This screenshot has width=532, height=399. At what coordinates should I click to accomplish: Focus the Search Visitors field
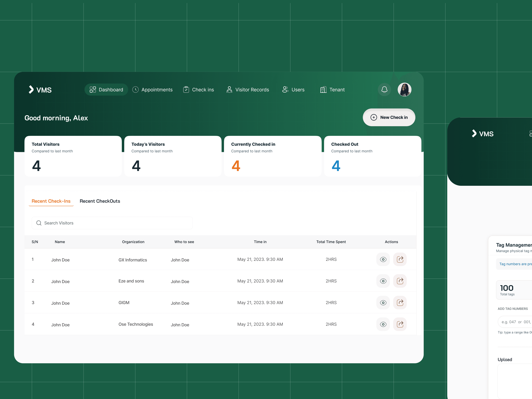pyautogui.click(x=112, y=223)
